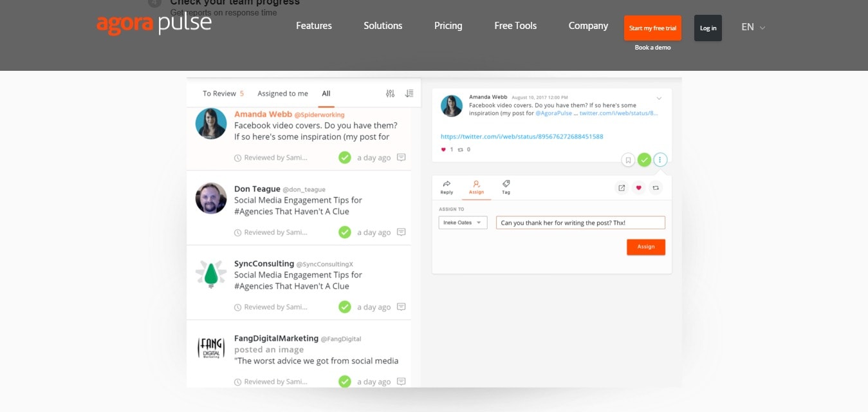Click the Fang Digital Marketing logo avatar
Image resolution: width=868 pixels, height=412 pixels.
click(211, 348)
